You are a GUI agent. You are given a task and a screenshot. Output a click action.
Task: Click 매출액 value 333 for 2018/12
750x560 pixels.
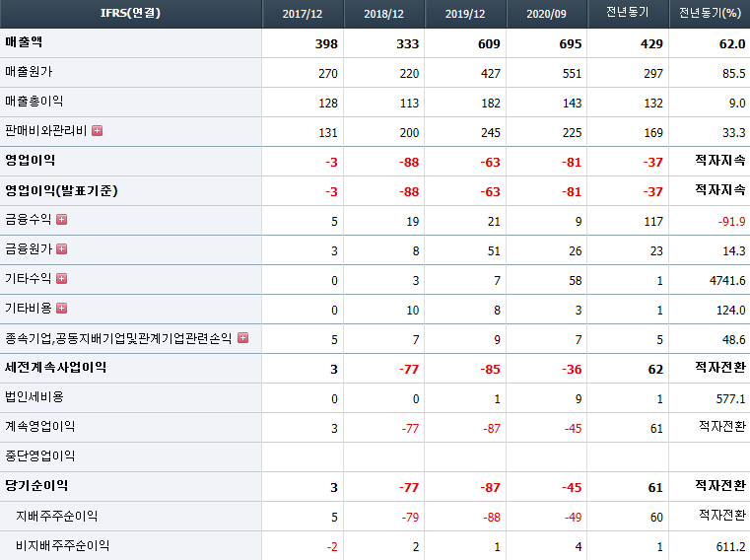click(x=408, y=44)
